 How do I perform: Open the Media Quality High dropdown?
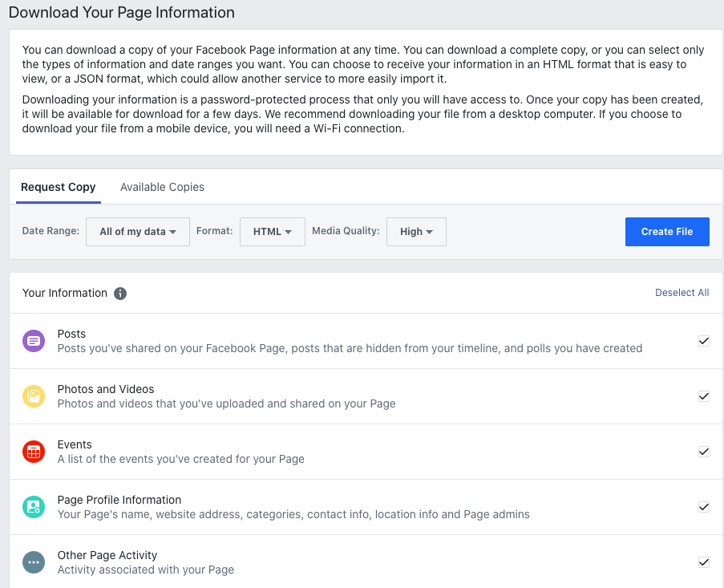pyautogui.click(x=416, y=232)
